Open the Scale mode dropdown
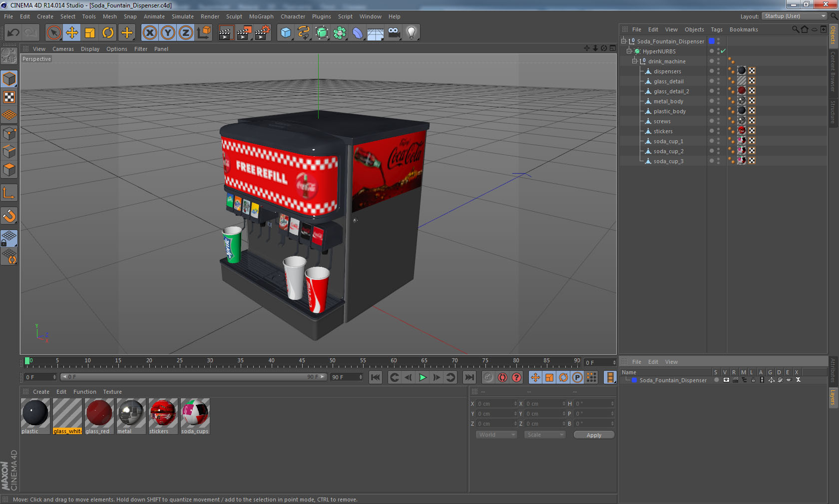Image resolution: width=839 pixels, height=504 pixels. click(544, 435)
